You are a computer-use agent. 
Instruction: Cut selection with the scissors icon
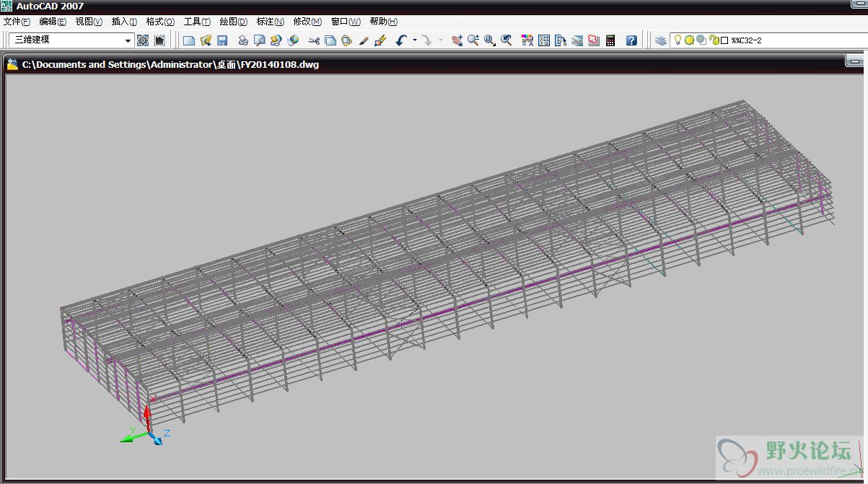tap(314, 40)
